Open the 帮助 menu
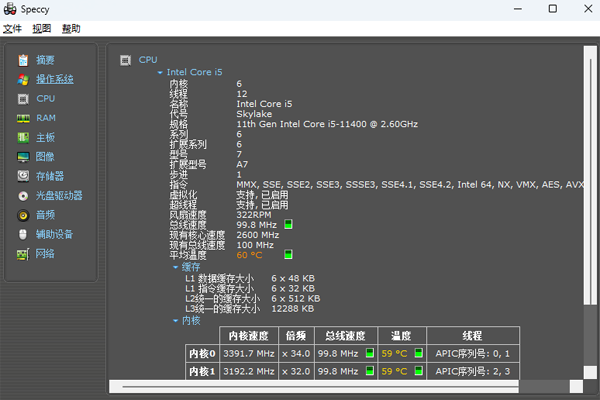This screenshot has height=400, width=600. (x=71, y=29)
